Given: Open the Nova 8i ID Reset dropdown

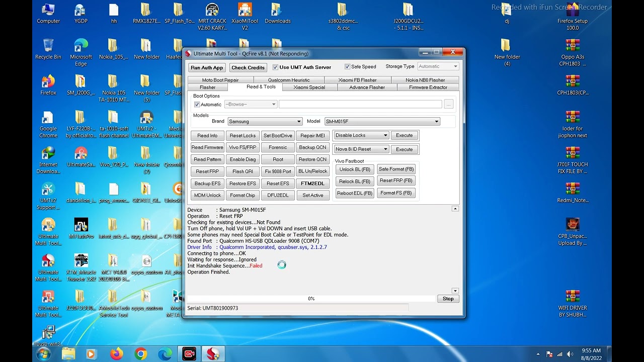Looking at the screenshot, I should [x=361, y=149].
